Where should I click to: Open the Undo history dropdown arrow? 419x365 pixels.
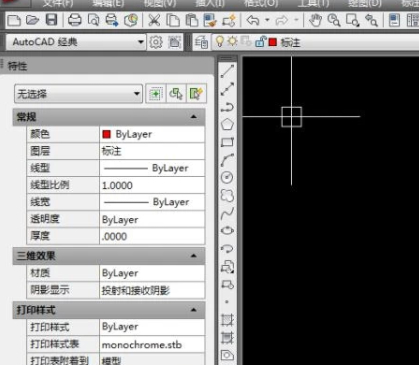tap(267, 20)
